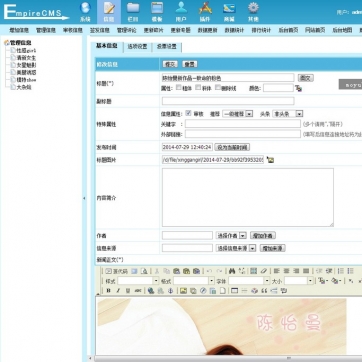Click the redo icon in editor toolbar
The height and width of the screenshot is (362, 362).
pos(219,271)
